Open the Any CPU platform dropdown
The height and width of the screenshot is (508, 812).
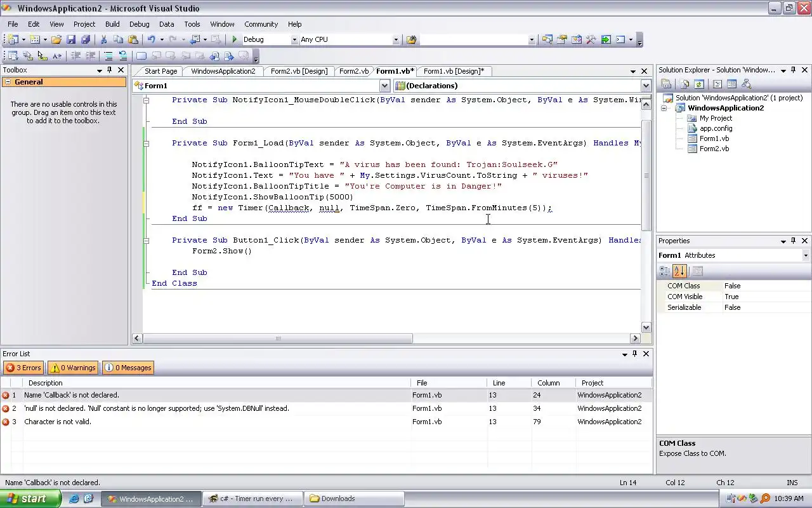coord(395,39)
